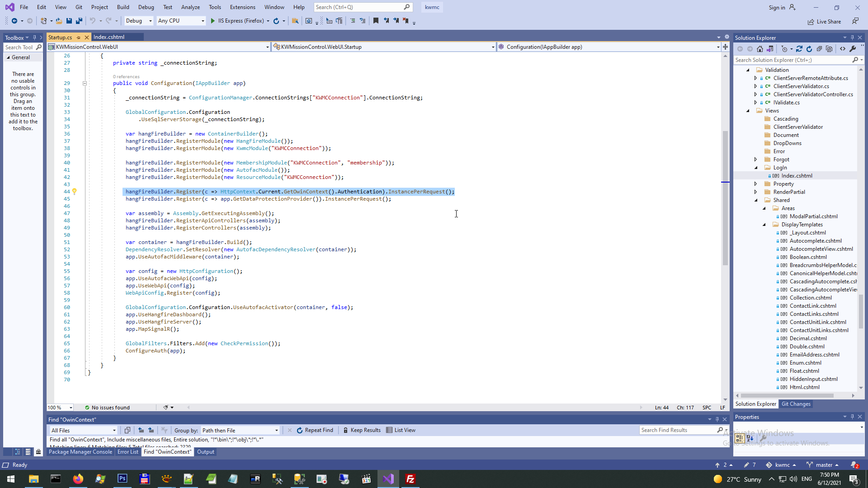Click Solution Explorer home icon
This screenshot has height=488, width=868.
coord(760,49)
